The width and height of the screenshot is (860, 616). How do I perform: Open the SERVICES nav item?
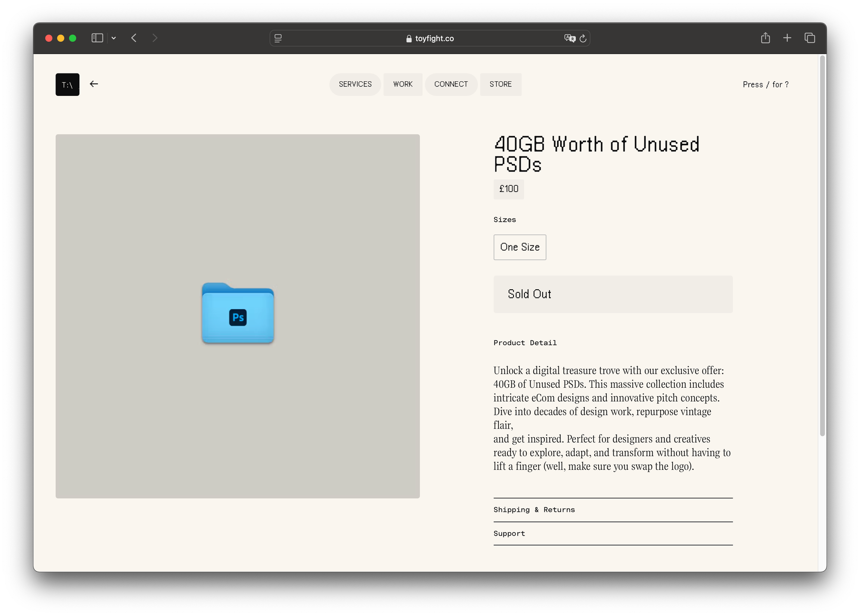pyautogui.click(x=355, y=84)
